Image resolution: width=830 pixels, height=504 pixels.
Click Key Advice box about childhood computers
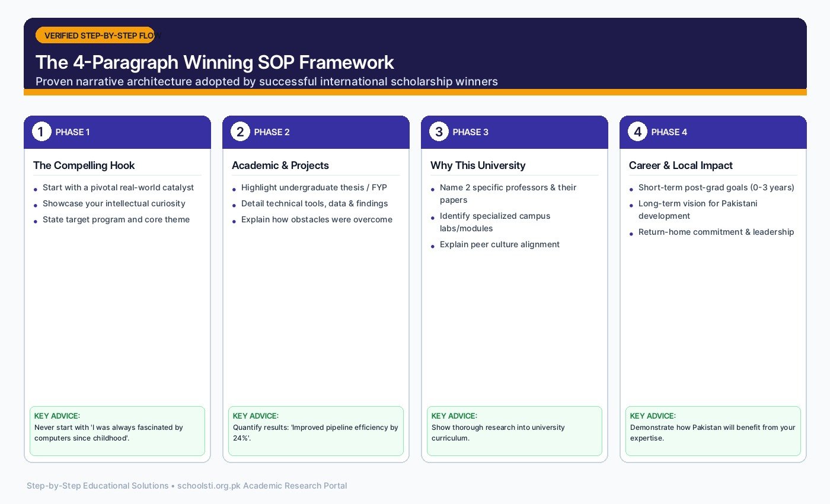coord(117,431)
